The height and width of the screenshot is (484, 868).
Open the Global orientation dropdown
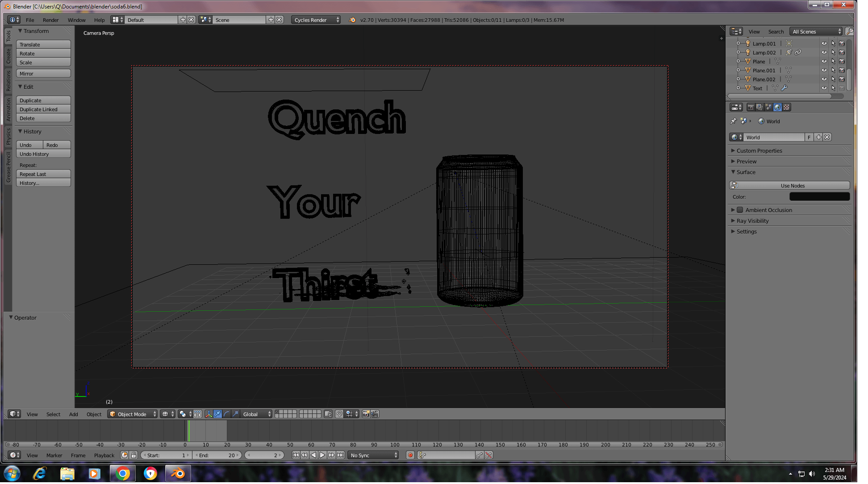coord(256,414)
